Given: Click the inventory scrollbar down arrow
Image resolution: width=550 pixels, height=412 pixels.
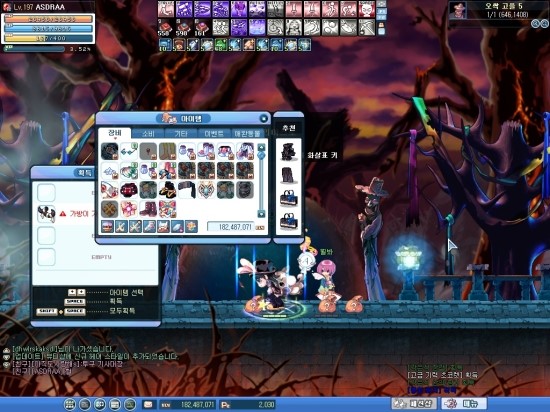Looking at the screenshot, I should pyautogui.click(x=261, y=214).
